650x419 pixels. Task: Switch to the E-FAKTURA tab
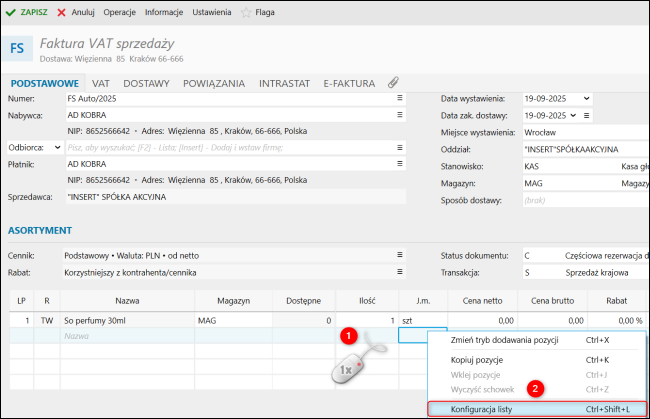(349, 84)
